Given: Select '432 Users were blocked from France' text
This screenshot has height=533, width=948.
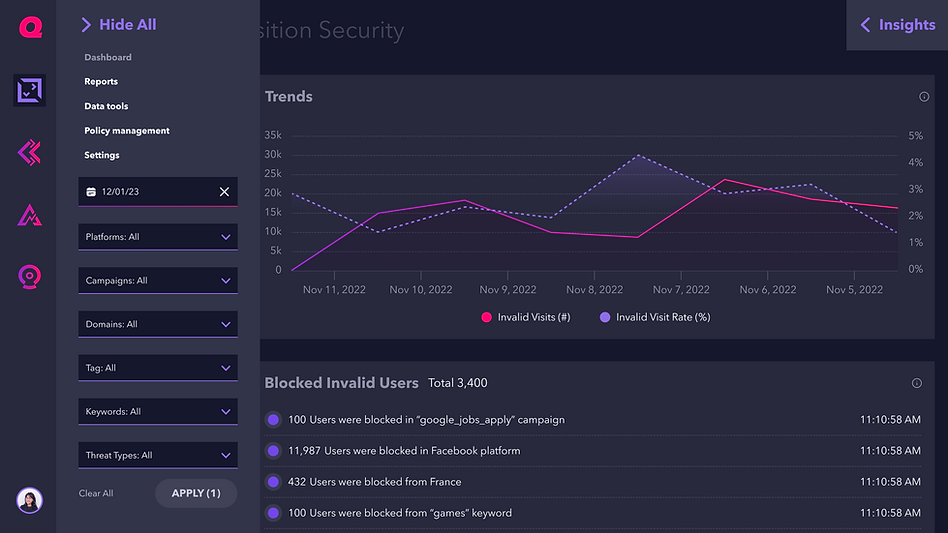Looking at the screenshot, I should tap(374, 482).
